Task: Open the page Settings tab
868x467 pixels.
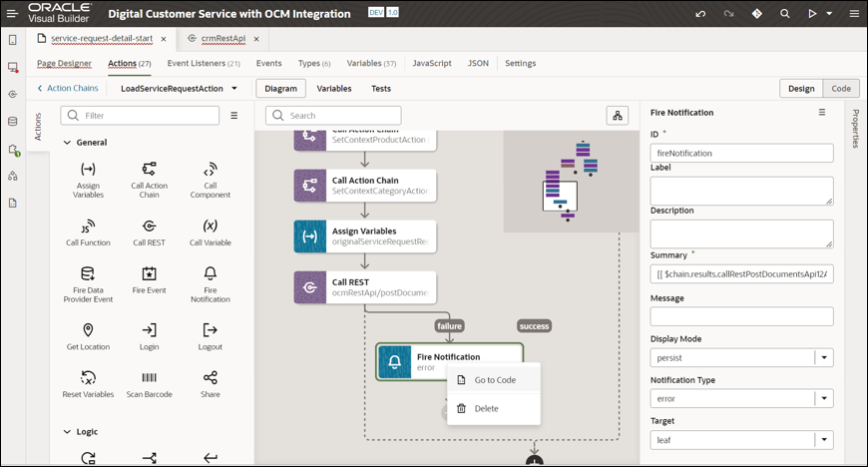Action: point(521,63)
